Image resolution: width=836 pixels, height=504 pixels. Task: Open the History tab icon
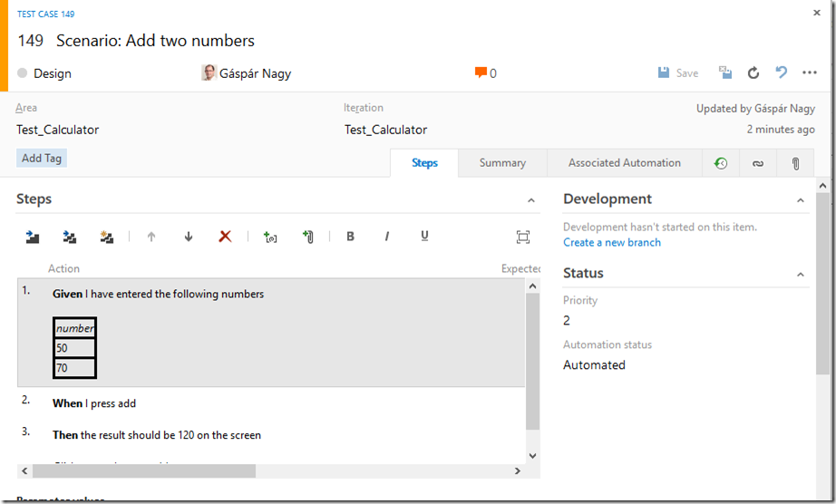pyautogui.click(x=721, y=163)
